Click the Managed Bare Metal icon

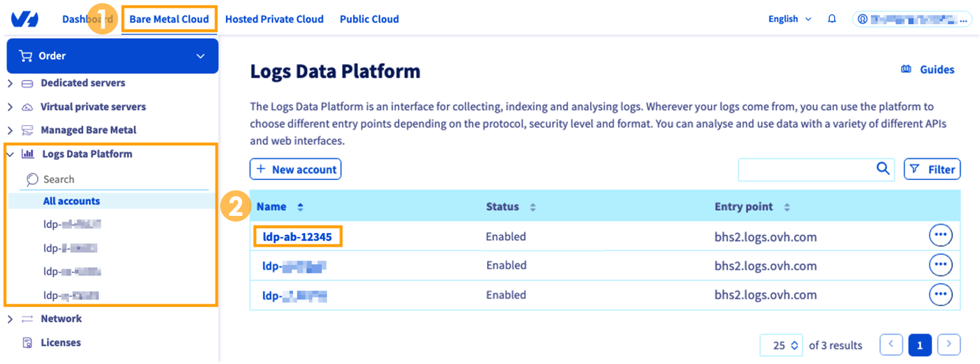(x=27, y=130)
